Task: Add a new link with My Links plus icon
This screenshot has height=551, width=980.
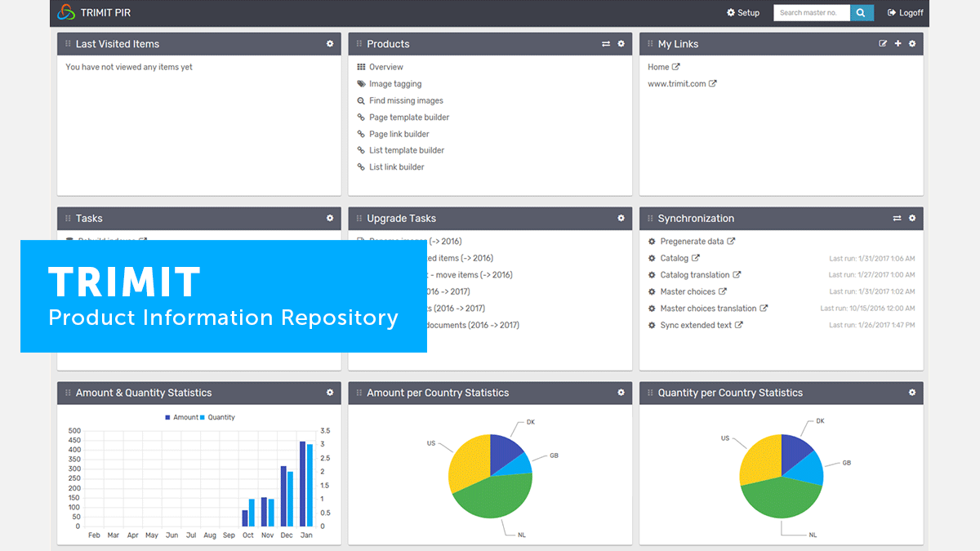Action: coord(898,44)
